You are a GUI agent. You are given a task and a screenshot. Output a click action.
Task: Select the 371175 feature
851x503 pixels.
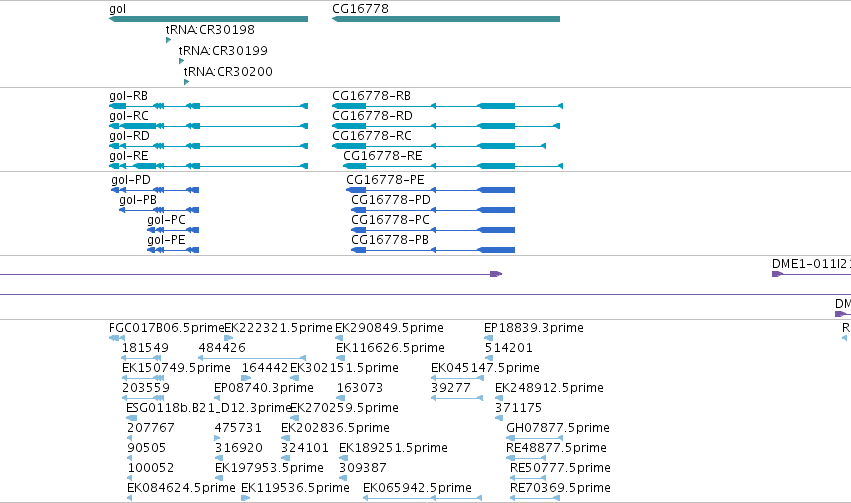pyautogui.click(x=518, y=408)
